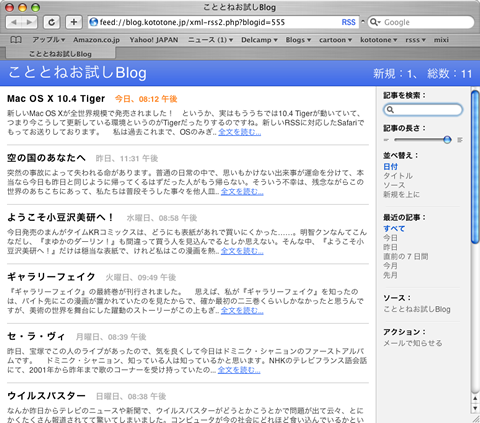Image resolution: width=480 pixels, height=423 pixels.
Task: Expand the Delcamp bookmarks folder
Action: (x=259, y=40)
